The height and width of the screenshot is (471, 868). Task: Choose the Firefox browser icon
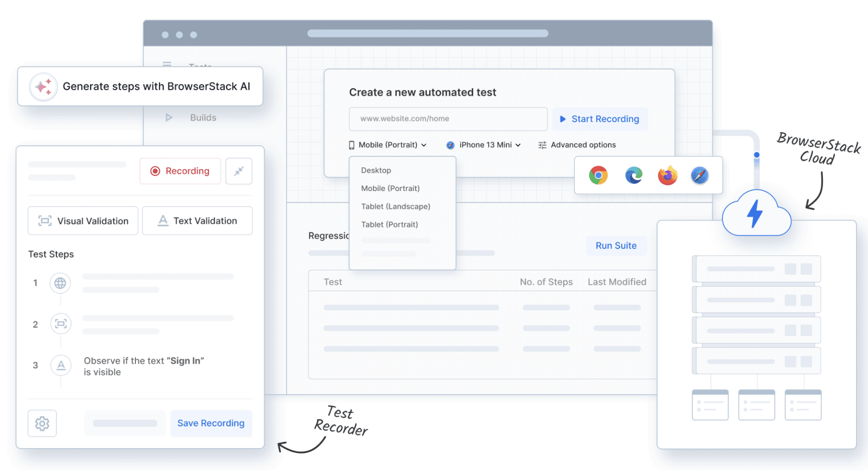(667, 175)
